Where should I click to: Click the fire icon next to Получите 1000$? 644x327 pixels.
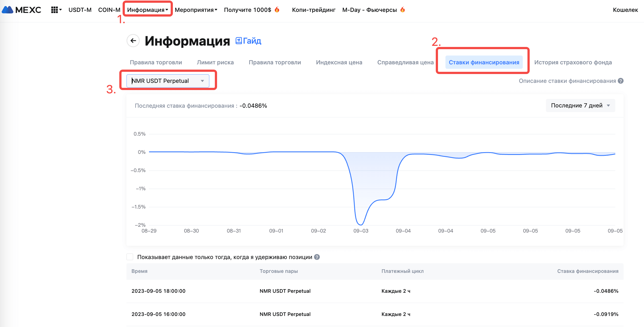(277, 10)
